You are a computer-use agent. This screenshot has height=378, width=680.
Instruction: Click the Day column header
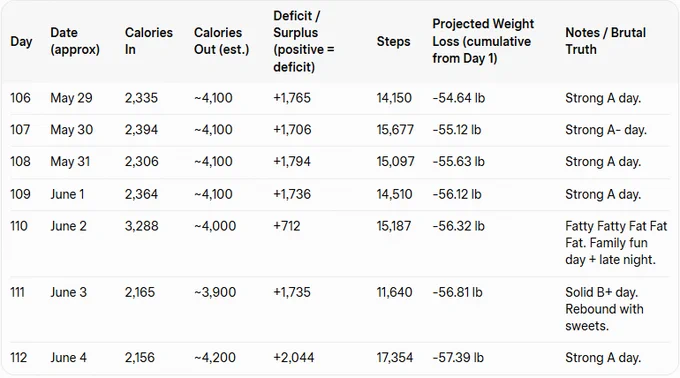point(21,41)
